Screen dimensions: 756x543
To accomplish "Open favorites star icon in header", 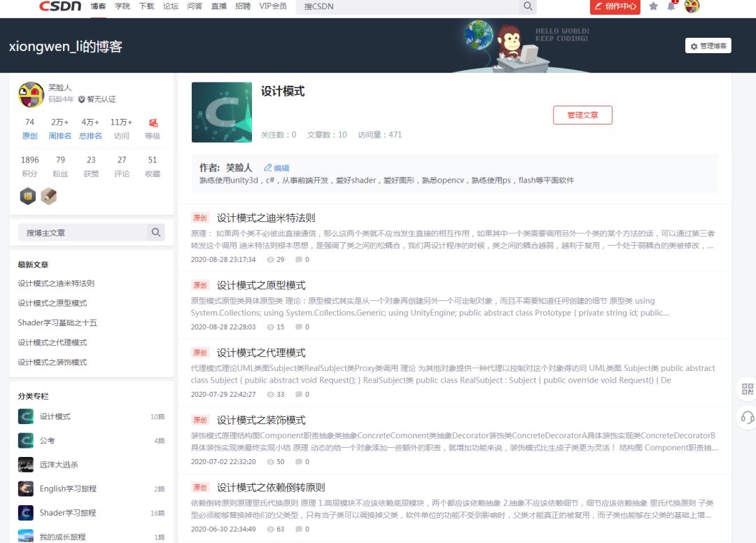I will (653, 6).
